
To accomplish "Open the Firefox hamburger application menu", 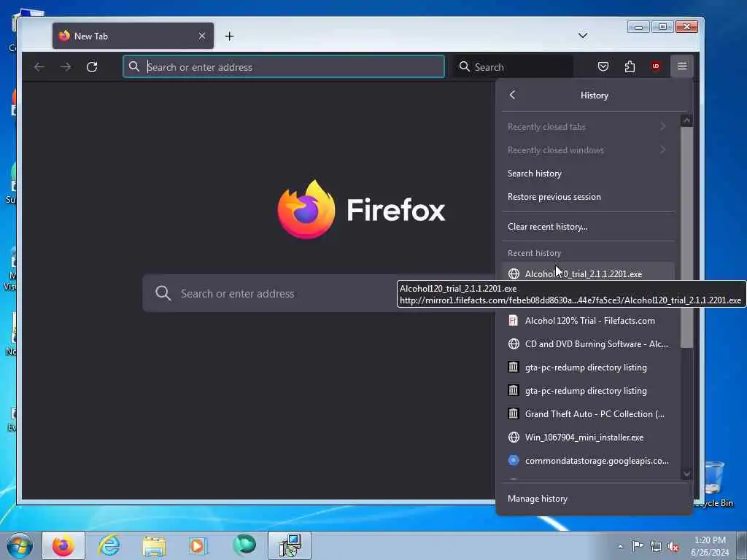I will tap(682, 66).
